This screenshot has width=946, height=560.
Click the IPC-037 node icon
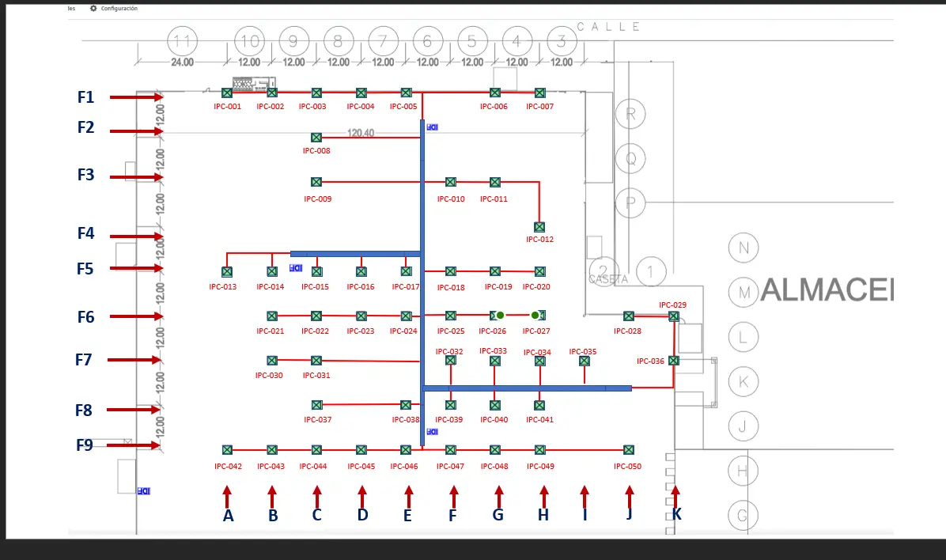pyautogui.click(x=316, y=405)
